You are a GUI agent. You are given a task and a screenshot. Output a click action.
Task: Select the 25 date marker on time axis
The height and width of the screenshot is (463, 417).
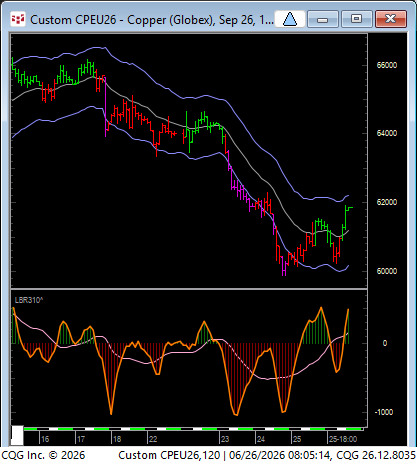coord(297,439)
